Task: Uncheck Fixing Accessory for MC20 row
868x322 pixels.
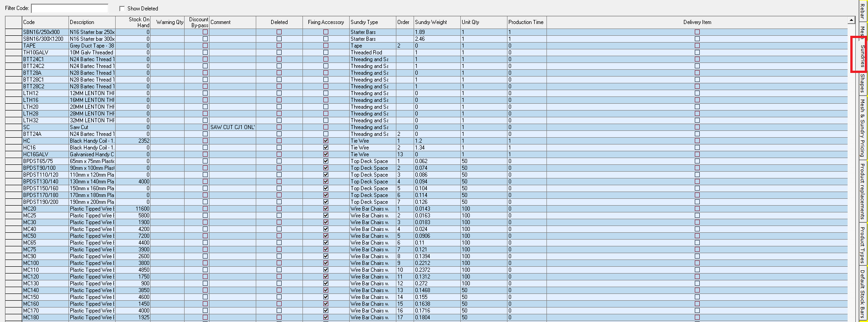Action: [x=326, y=209]
